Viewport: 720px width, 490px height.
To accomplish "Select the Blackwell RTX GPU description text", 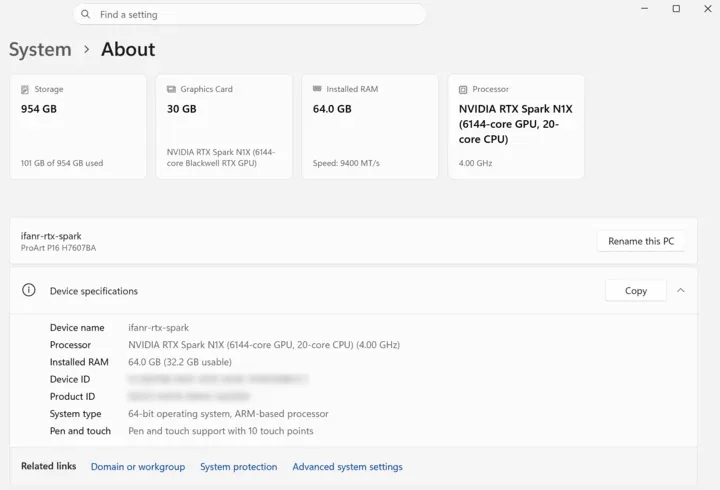I will 221,158.
